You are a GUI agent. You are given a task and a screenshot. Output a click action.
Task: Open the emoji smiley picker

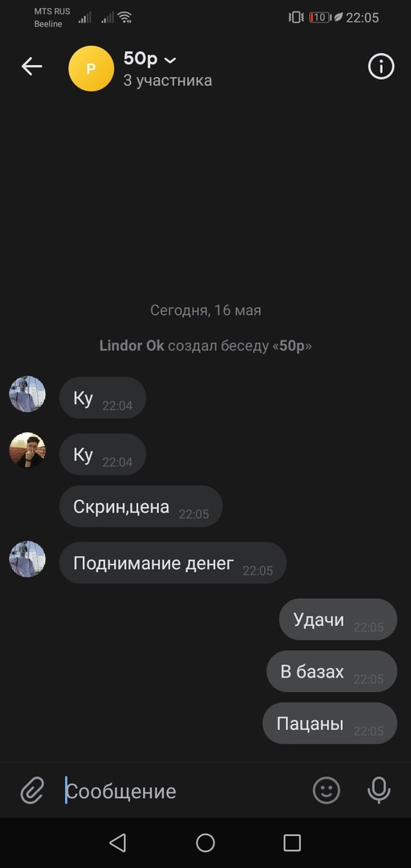click(x=327, y=790)
